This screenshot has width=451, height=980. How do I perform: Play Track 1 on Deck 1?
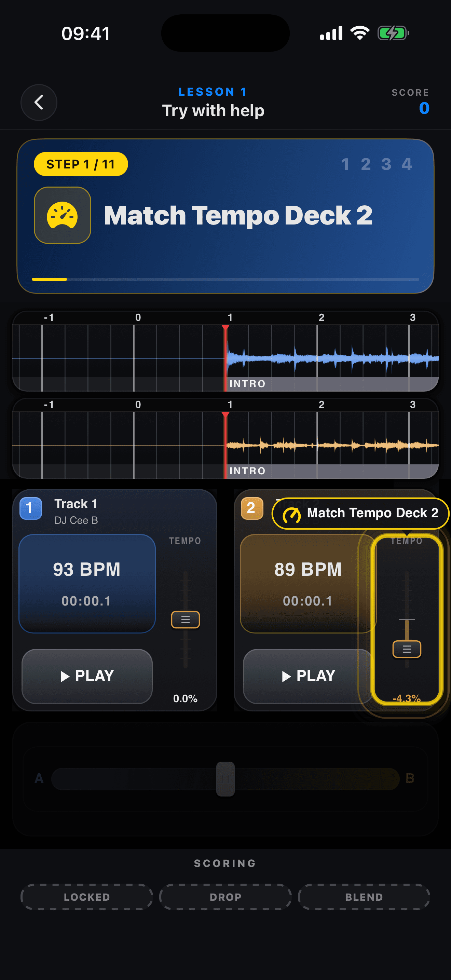87,676
